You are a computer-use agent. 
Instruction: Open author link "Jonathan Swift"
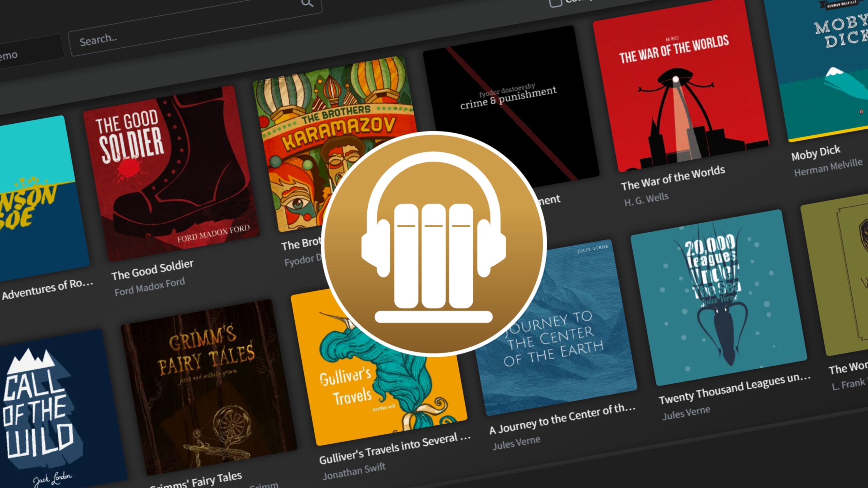point(354,471)
